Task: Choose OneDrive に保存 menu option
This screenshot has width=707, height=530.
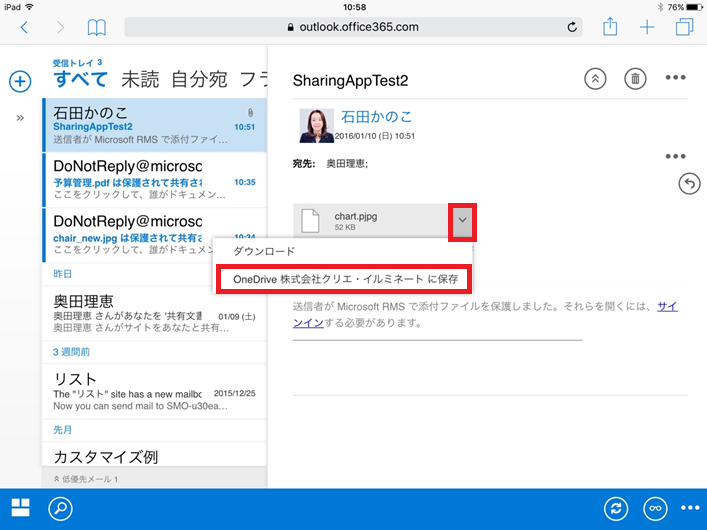Action: [x=345, y=279]
